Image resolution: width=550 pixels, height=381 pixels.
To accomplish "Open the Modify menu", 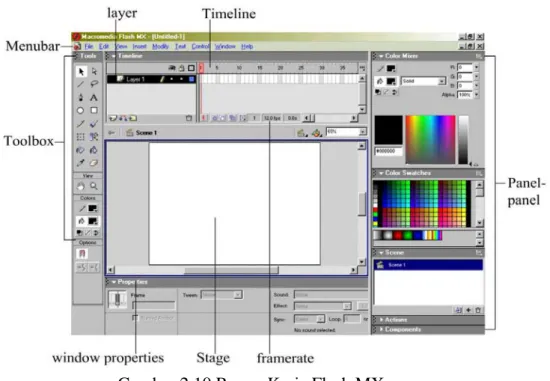I will [160, 46].
